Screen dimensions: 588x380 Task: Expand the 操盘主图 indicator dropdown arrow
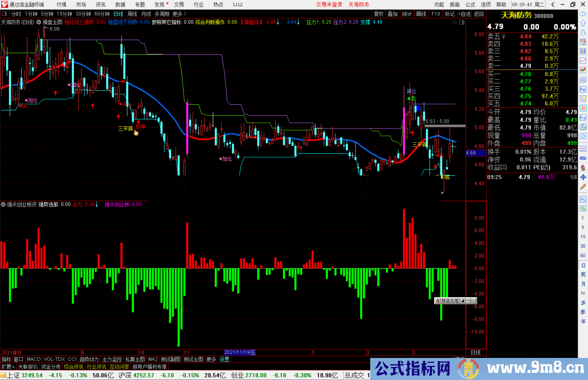pos(39,22)
